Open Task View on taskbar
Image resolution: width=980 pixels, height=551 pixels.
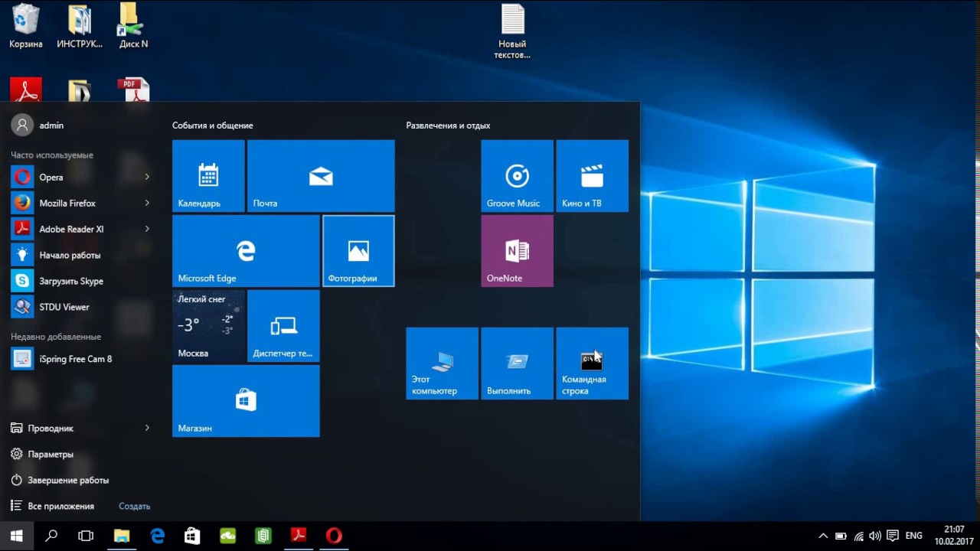pyautogui.click(x=86, y=536)
